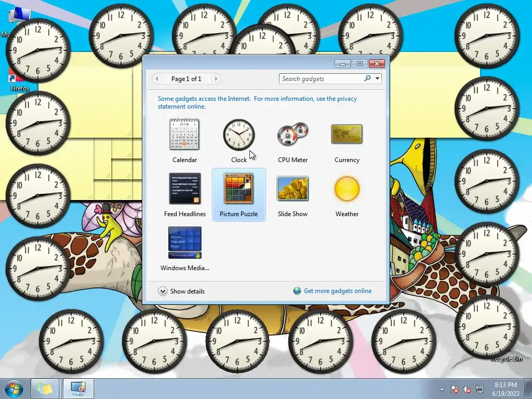
Task: Show hidden tray icons arrow
Action: 442,389
